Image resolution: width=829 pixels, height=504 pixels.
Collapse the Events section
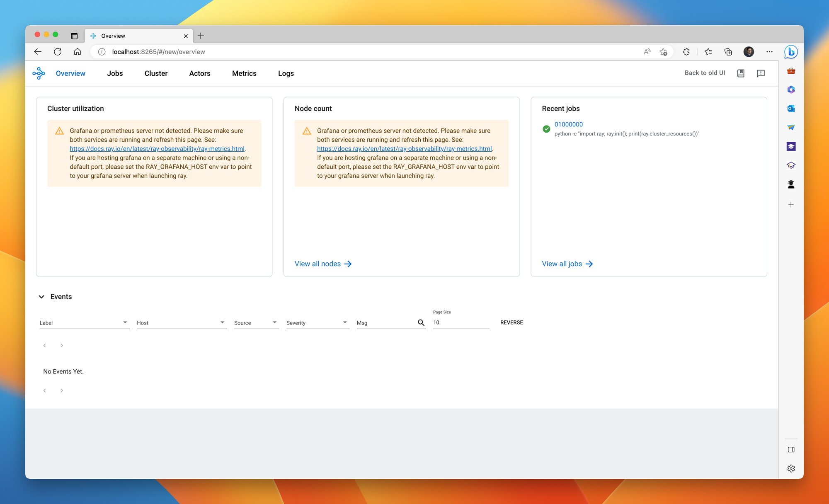41,296
